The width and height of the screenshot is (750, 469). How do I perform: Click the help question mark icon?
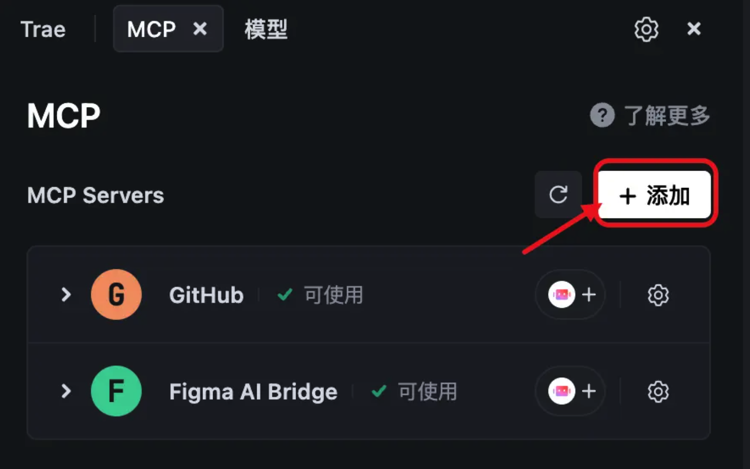(602, 115)
